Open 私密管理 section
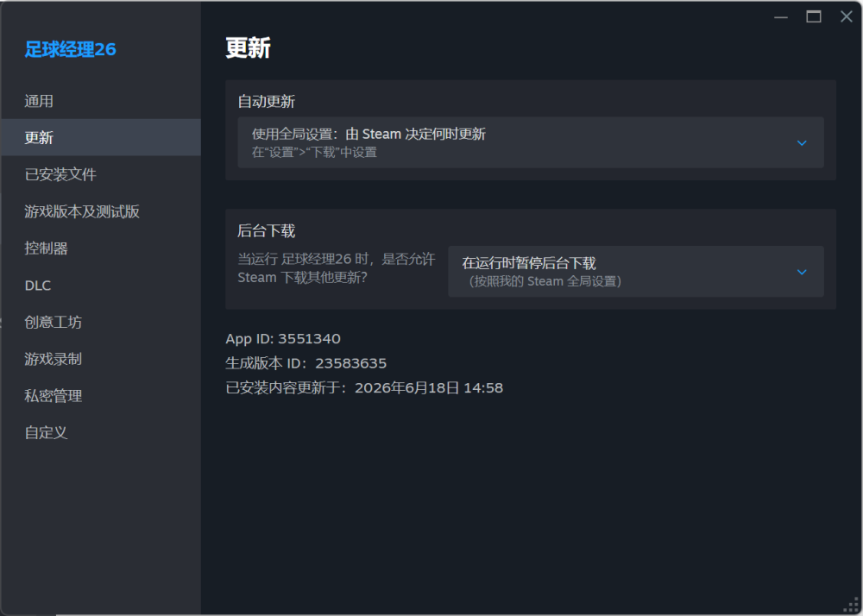This screenshot has width=863, height=616. (x=100, y=395)
